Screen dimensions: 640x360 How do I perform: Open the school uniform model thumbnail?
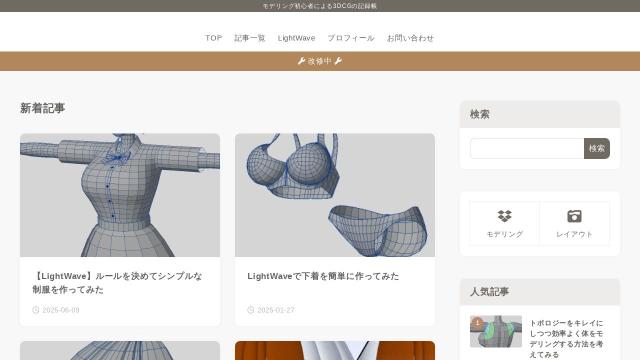pos(120,195)
